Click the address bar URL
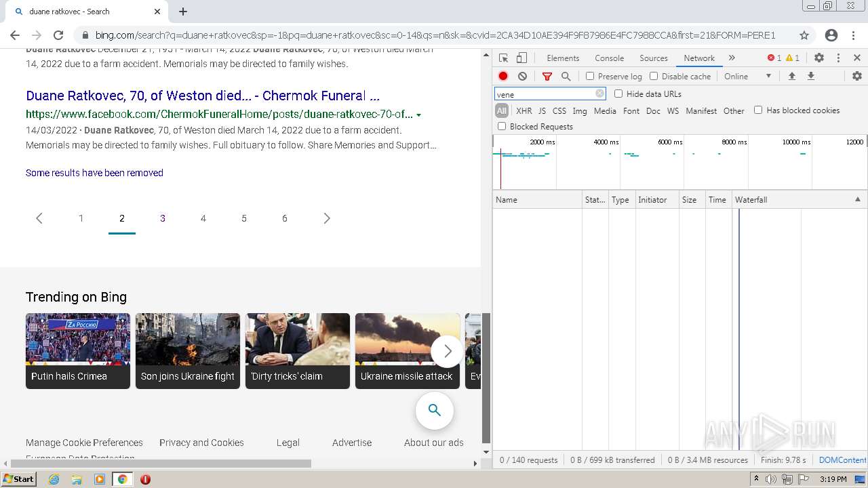Screen dimensions: 868x488 coord(435,35)
